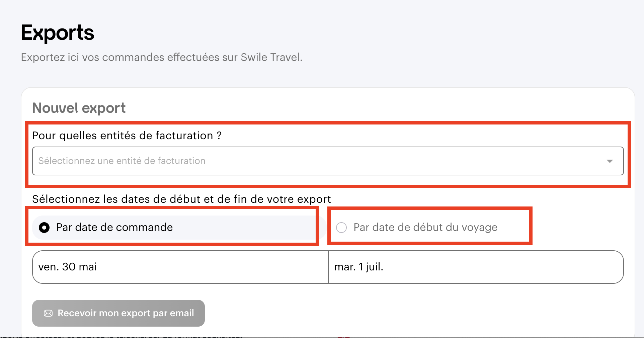
Task: Click the empty radio circle for trip start date
Action: pyautogui.click(x=341, y=228)
